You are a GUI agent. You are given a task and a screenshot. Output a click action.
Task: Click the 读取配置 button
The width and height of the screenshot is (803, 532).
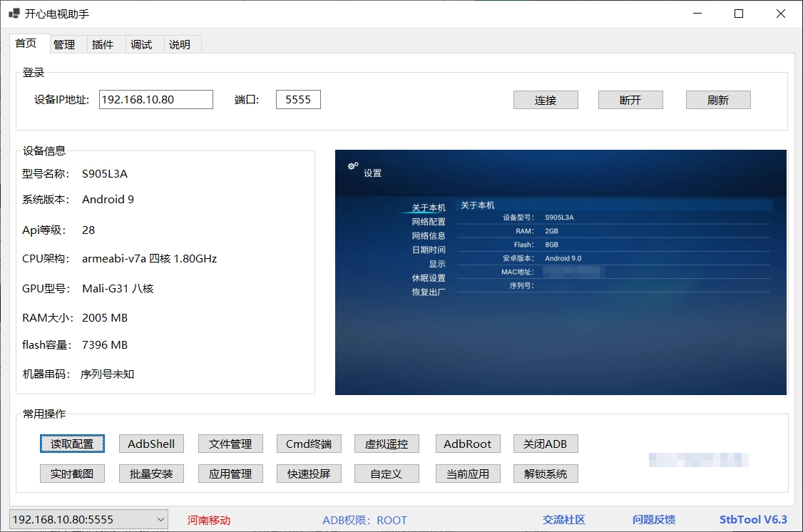click(x=72, y=444)
